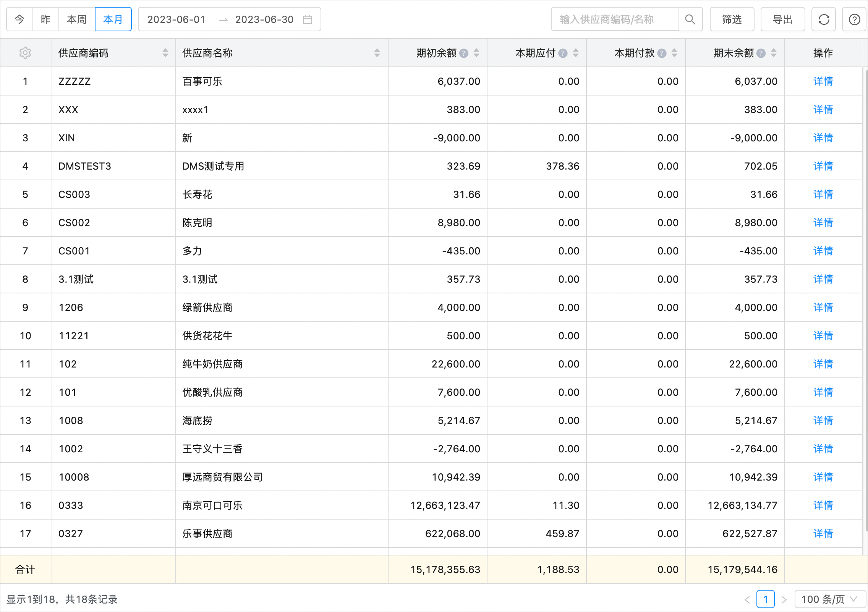The image size is (868, 612).
Task: Click supplier code ZZZZZ cell
Action: click(114, 81)
